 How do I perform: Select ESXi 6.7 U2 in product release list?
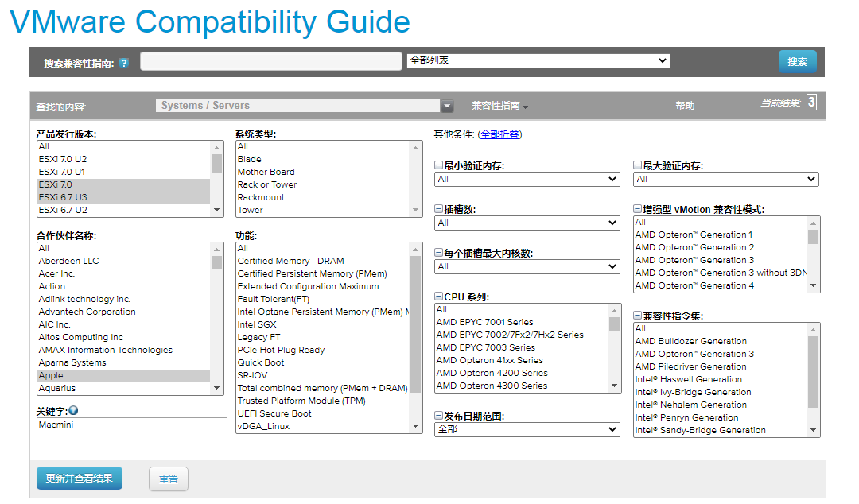(x=124, y=210)
